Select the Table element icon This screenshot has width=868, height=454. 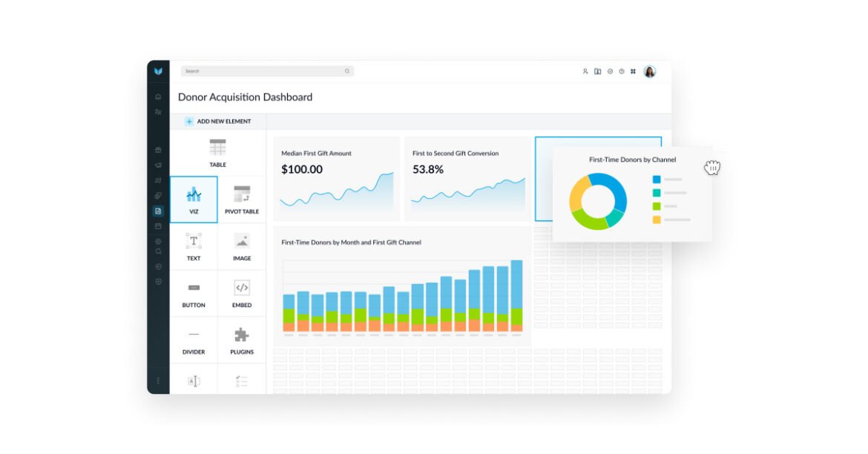coord(217,148)
